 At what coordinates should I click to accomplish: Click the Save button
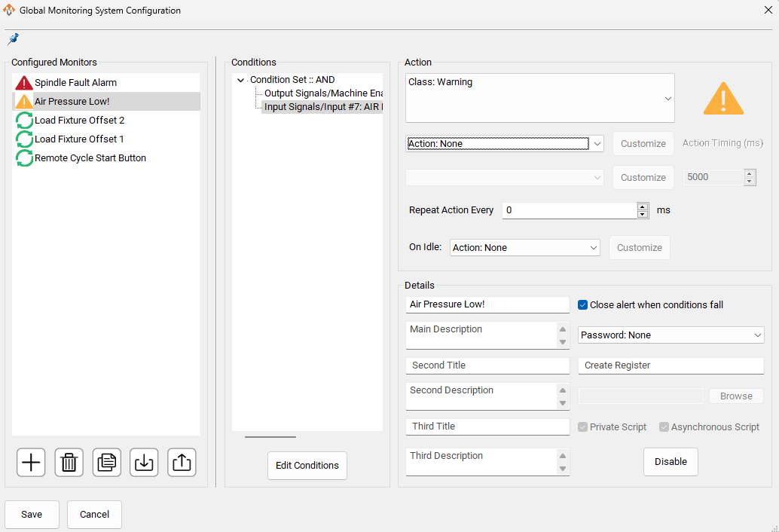click(x=32, y=515)
